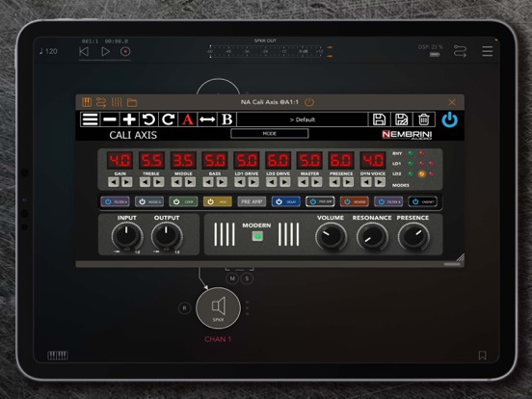Increase the TREBLE value
The height and width of the screenshot is (399, 532).
(x=158, y=182)
